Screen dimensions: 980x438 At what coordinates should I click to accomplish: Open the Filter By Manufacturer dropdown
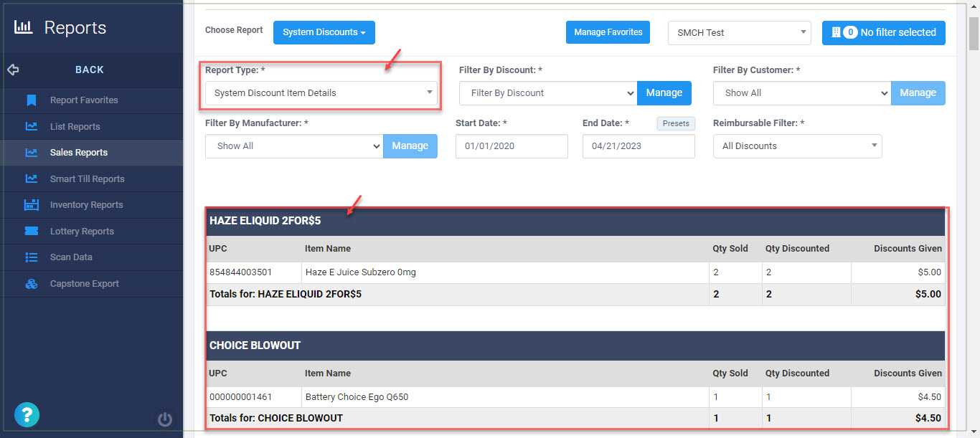[294, 146]
